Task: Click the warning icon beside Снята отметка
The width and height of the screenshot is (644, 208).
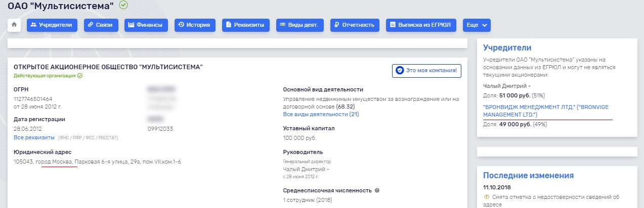Action: pyautogui.click(x=486, y=197)
